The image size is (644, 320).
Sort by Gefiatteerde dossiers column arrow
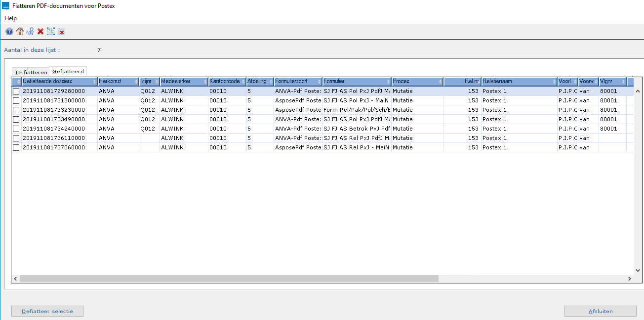94,82
